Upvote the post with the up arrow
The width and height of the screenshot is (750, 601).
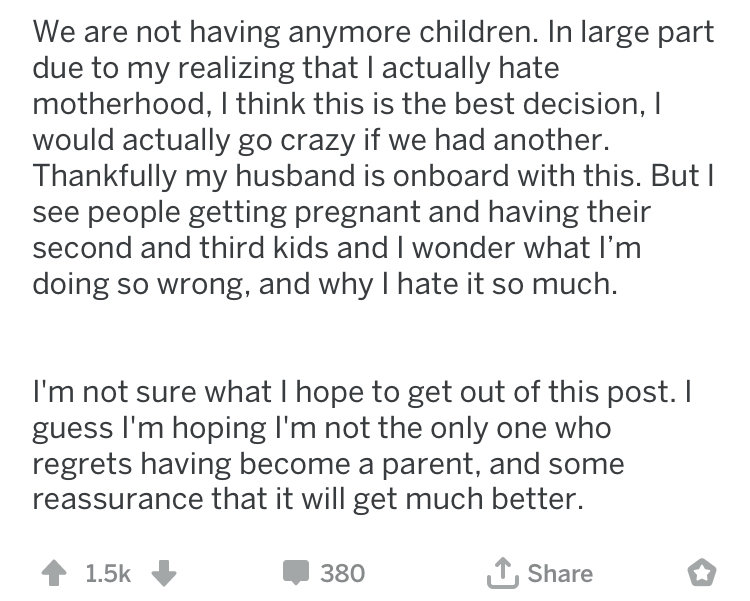(x=54, y=573)
